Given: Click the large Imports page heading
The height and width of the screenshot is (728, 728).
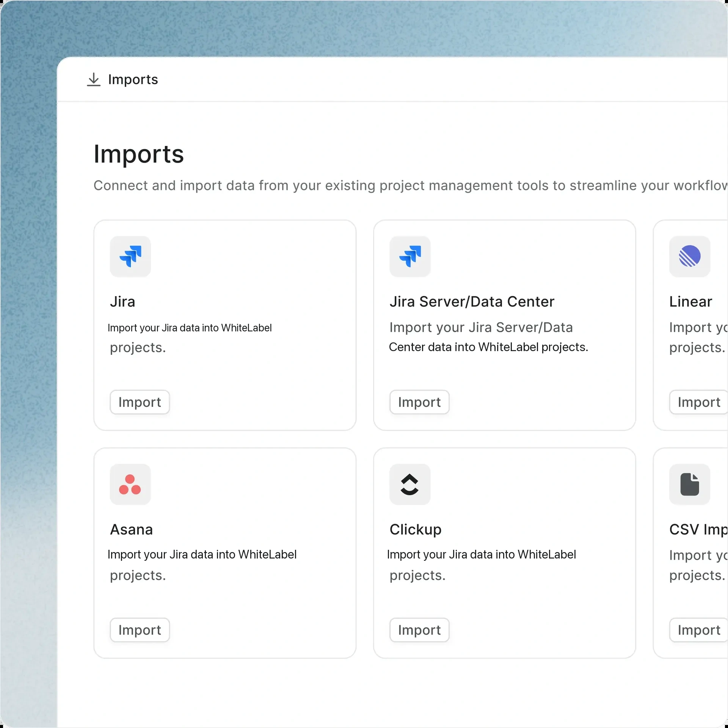Looking at the screenshot, I should tap(138, 154).
